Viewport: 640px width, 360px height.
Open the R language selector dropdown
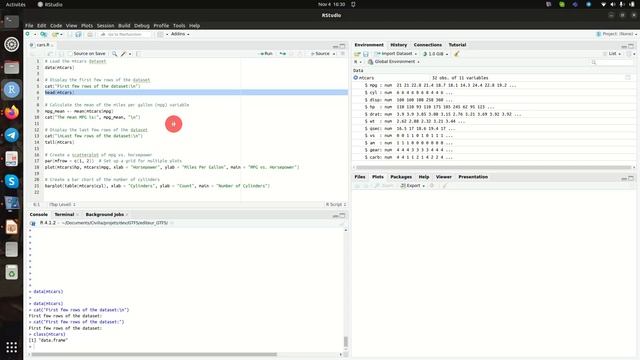pyautogui.click(x=358, y=62)
